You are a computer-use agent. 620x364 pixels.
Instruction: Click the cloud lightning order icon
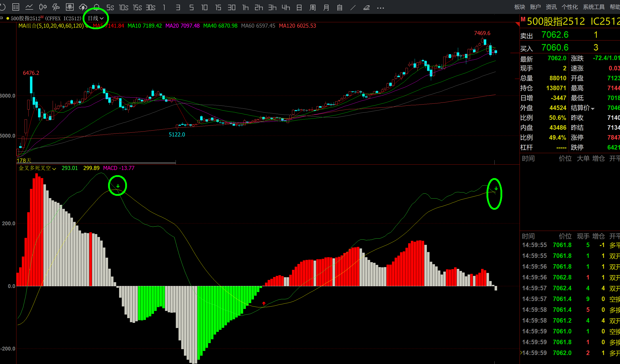83,7
